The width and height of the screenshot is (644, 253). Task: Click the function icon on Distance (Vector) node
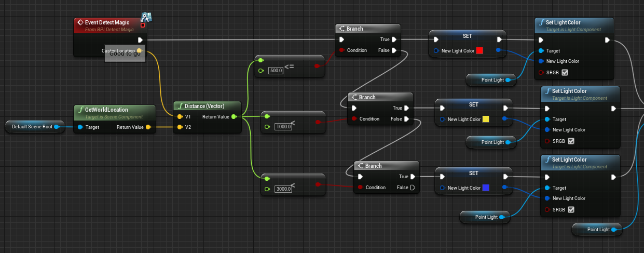click(x=180, y=106)
